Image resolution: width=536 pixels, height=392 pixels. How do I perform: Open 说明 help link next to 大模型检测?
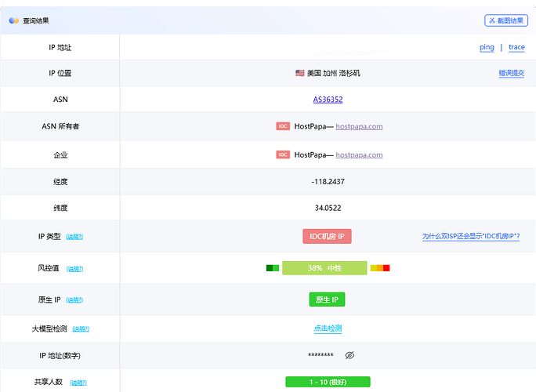(x=81, y=329)
